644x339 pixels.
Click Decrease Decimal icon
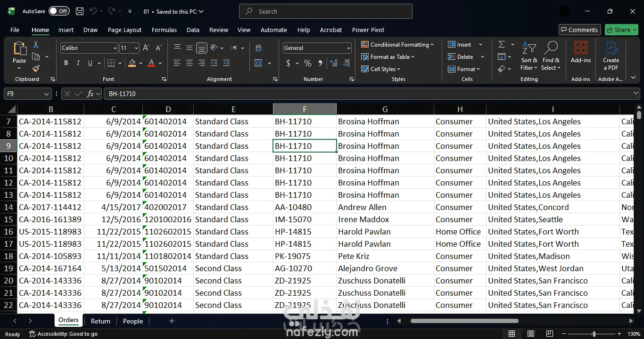[x=347, y=63]
